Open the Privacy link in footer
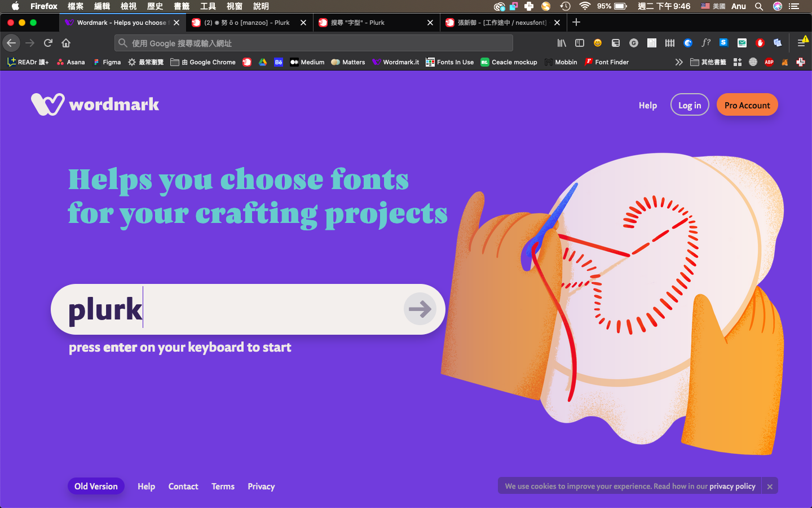The width and height of the screenshot is (812, 508). coord(261,486)
